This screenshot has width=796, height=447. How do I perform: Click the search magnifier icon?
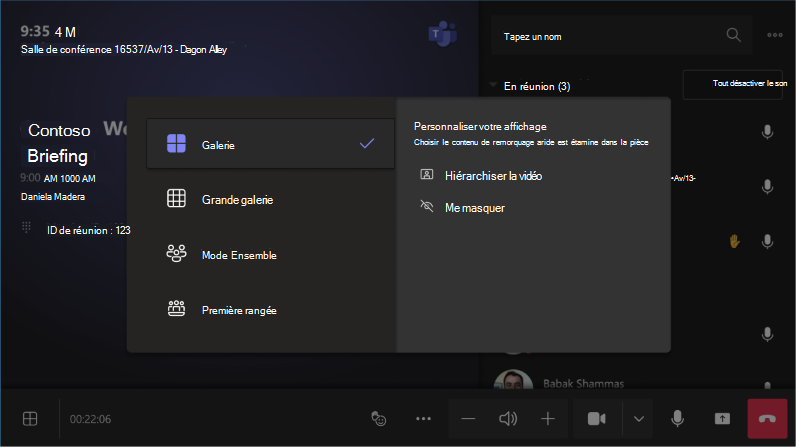pos(733,35)
